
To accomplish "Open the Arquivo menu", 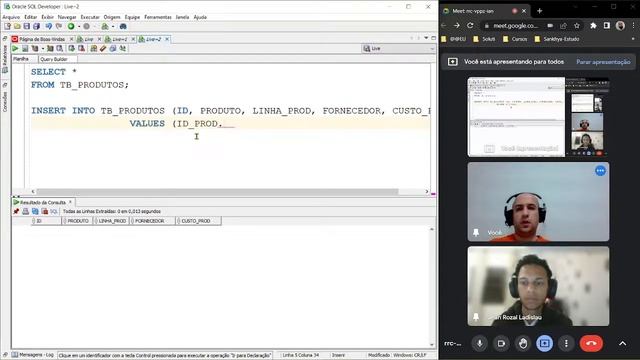I will click(11, 17).
